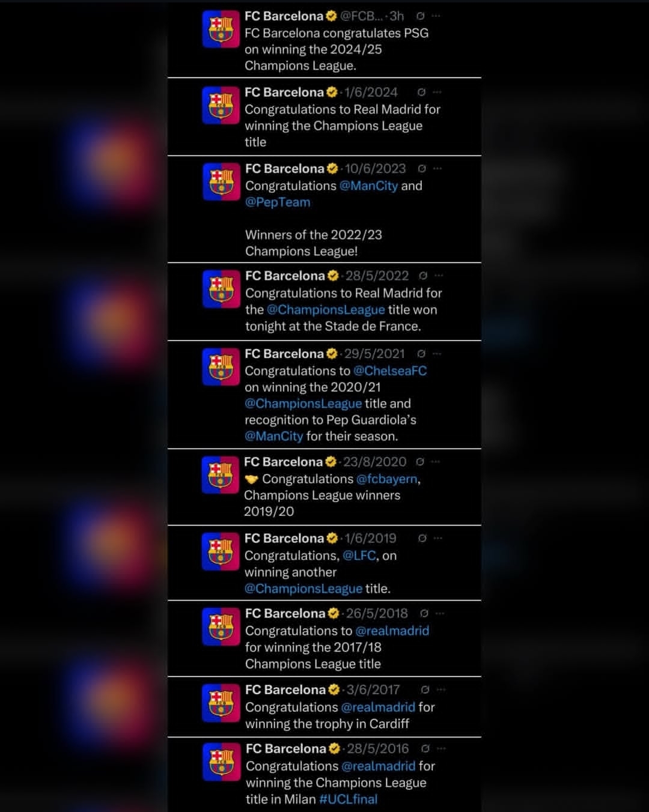Click the Grok icon on the 23/8/2020 tweet
The image size is (649, 812).
(x=420, y=462)
